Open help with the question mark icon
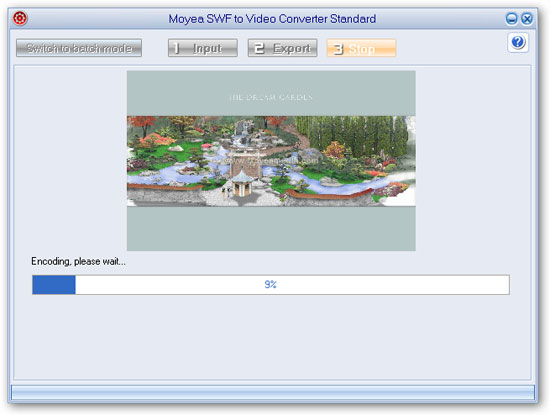Viewport: 550px width, 415px height. click(x=518, y=42)
